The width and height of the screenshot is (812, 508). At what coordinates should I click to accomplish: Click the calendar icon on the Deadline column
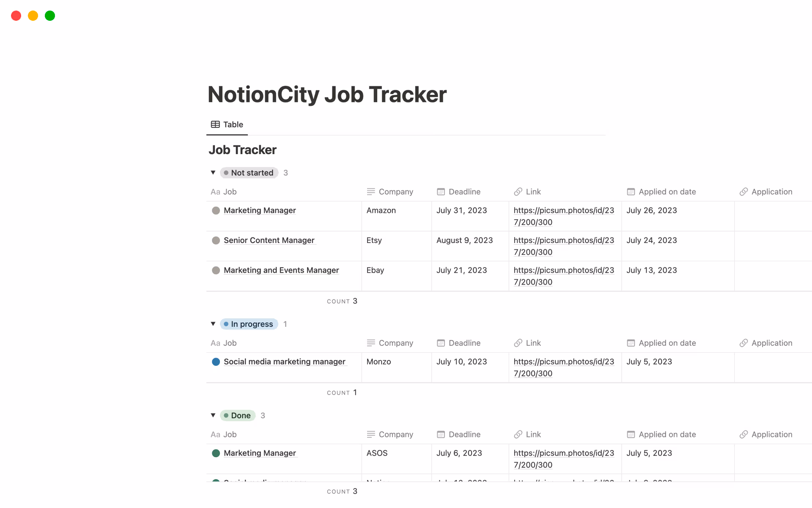[x=441, y=191]
